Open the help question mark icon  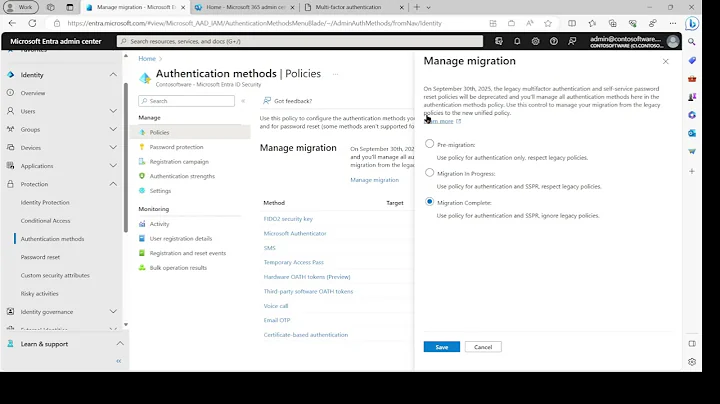tap(554, 41)
